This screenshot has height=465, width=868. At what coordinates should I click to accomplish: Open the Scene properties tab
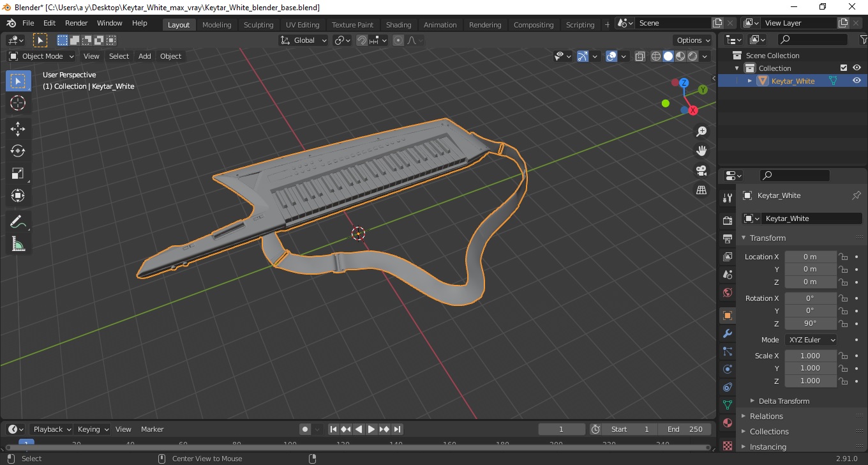(727, 275)
